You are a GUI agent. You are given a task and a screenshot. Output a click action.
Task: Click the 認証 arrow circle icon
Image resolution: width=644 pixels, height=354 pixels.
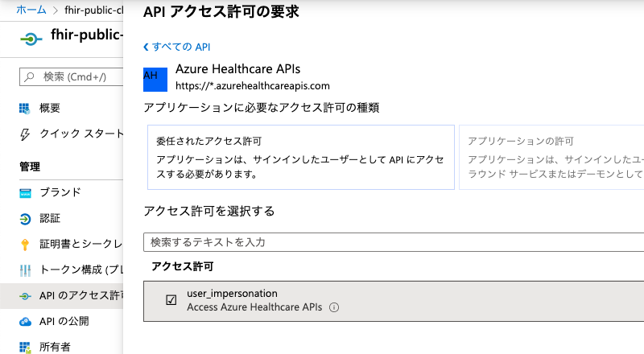tap(25, 219)
